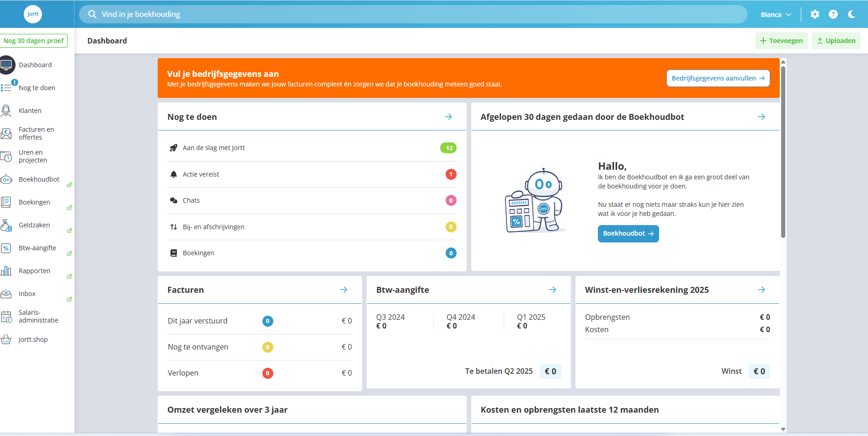Image resolution: width=868 pixels, height=436 pixels.
Task: Click 'Q4 2024' quarter
Action: click(x=461, y=321)
